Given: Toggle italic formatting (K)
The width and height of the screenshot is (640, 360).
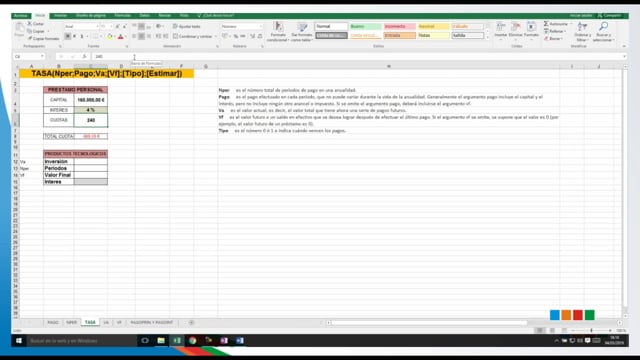Looking at the screenshot, I should pyautogui.click(x=74, y=36).
